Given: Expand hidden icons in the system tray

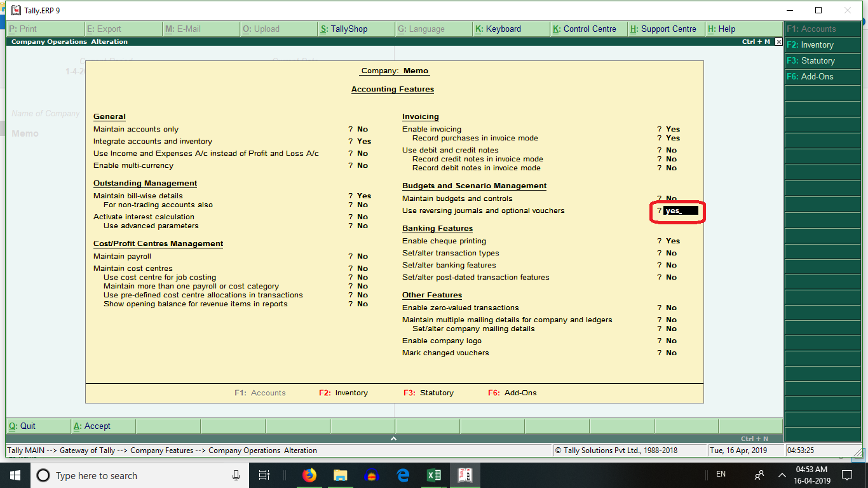Looking at the screenshot, I should pyautogui.click(x=781, y=475).
